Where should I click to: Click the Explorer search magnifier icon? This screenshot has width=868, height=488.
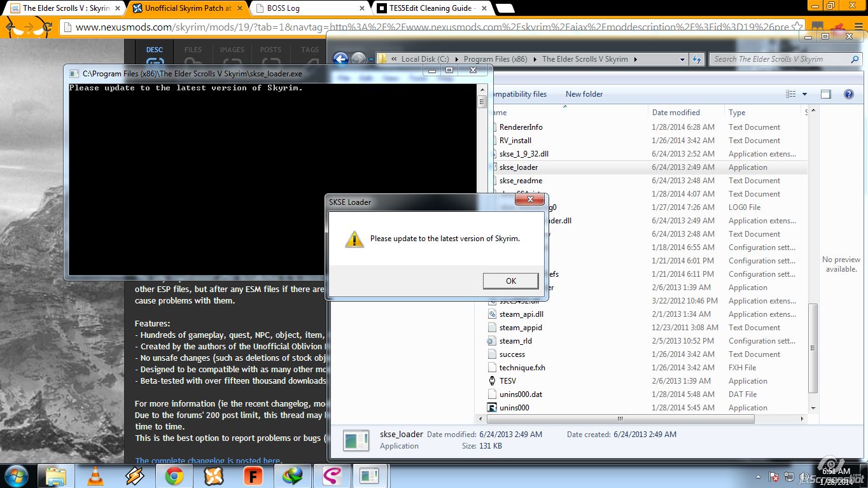tap(855, 59)
